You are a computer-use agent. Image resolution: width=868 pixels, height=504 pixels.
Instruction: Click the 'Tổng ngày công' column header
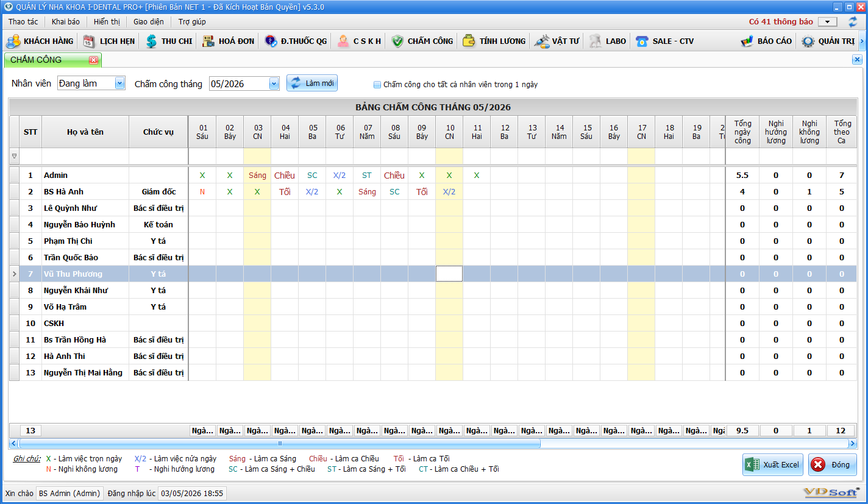742,132
